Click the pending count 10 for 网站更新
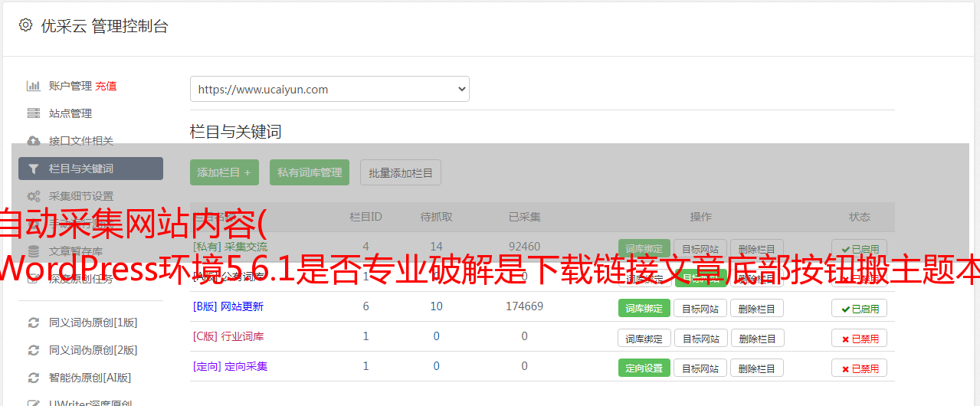The height and width of the screenshot is (406, 980). point(436,306)
